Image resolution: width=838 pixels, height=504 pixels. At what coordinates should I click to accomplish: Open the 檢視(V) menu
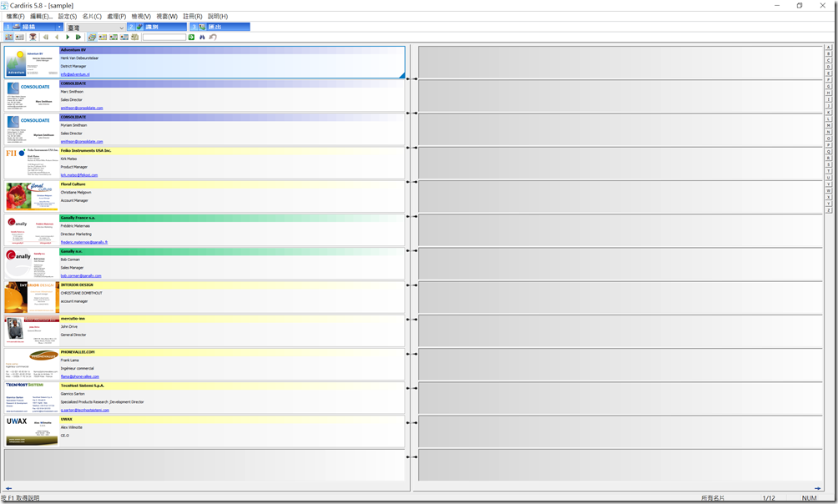coord(141,17)
